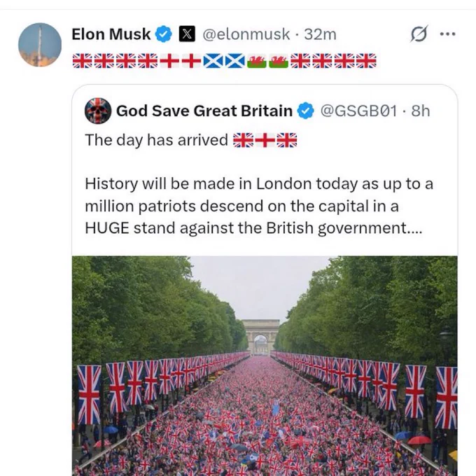This screenshot has width=476, height=476.
Task: Open the Elon Musk display name
Action: (111, 34)
